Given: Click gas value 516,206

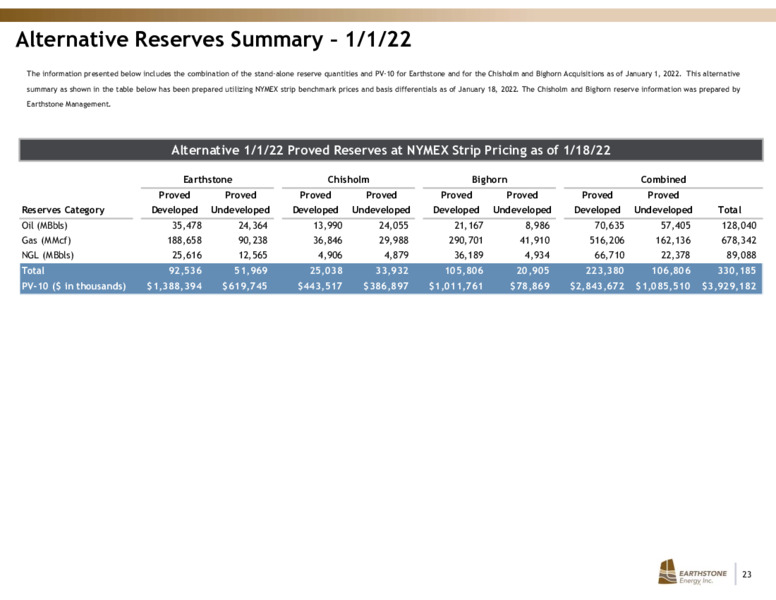Looking at the screenshot, I should [x=607, y=241].
